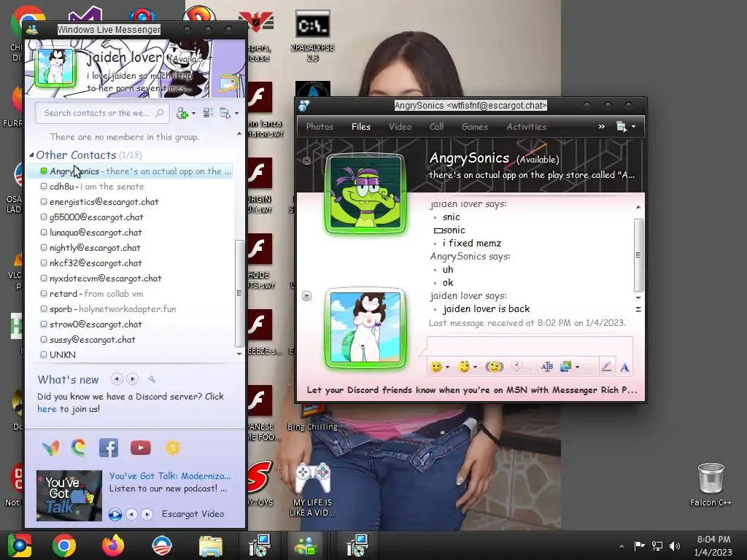
Task: Show hidden tray icons arrow
Action: click(x=622, y=546)
